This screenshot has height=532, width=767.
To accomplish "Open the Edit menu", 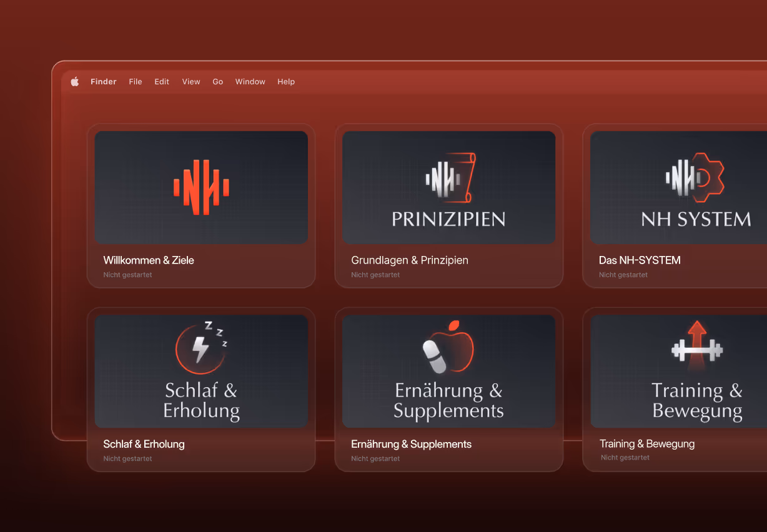I will click(162, 82).
